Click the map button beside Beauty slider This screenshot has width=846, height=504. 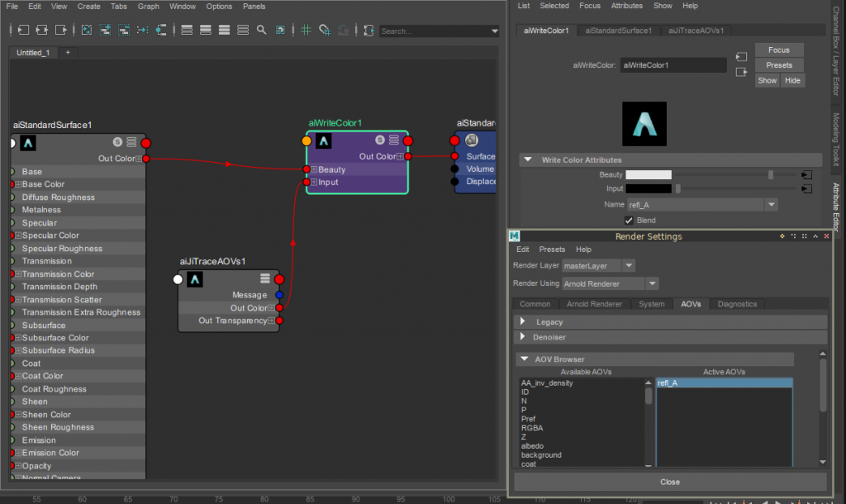click(x=806, y=175)
